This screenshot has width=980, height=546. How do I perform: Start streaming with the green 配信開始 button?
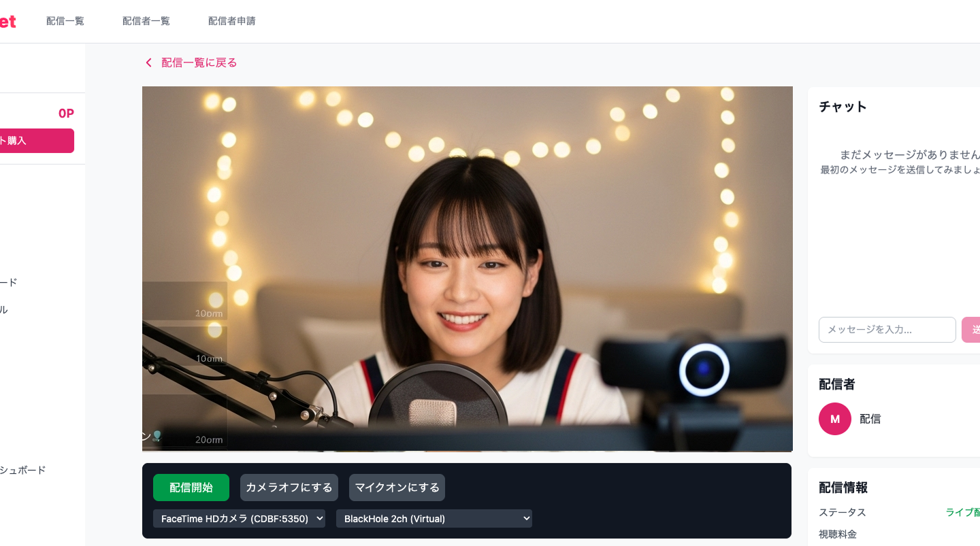[x=191, y=488]
